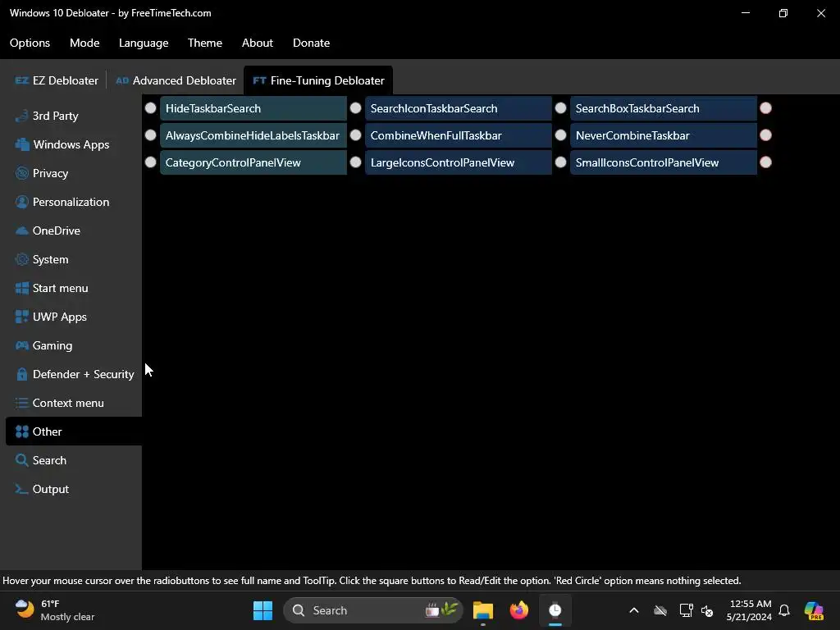Select the Other section in sidebar

[x=73, y=431]
